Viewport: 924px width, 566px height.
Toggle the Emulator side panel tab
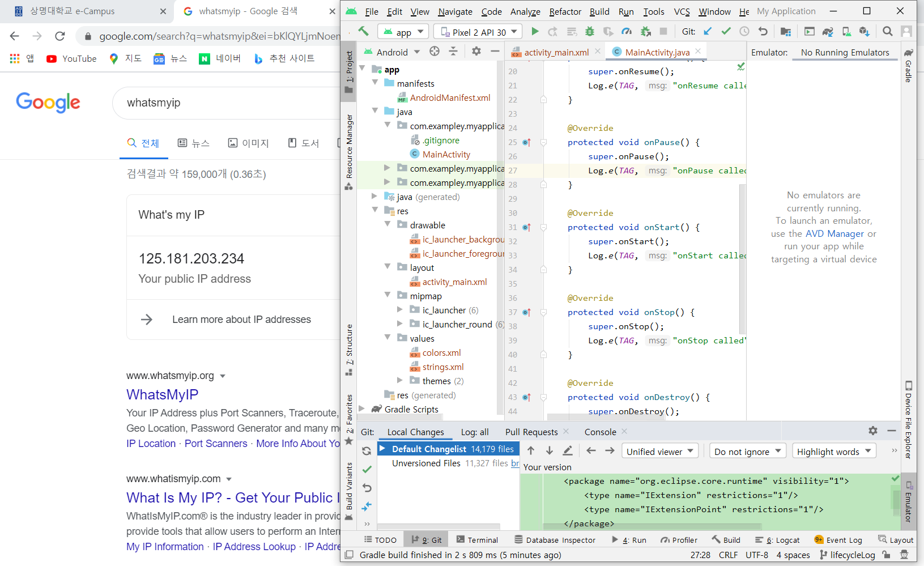[908, 501]
